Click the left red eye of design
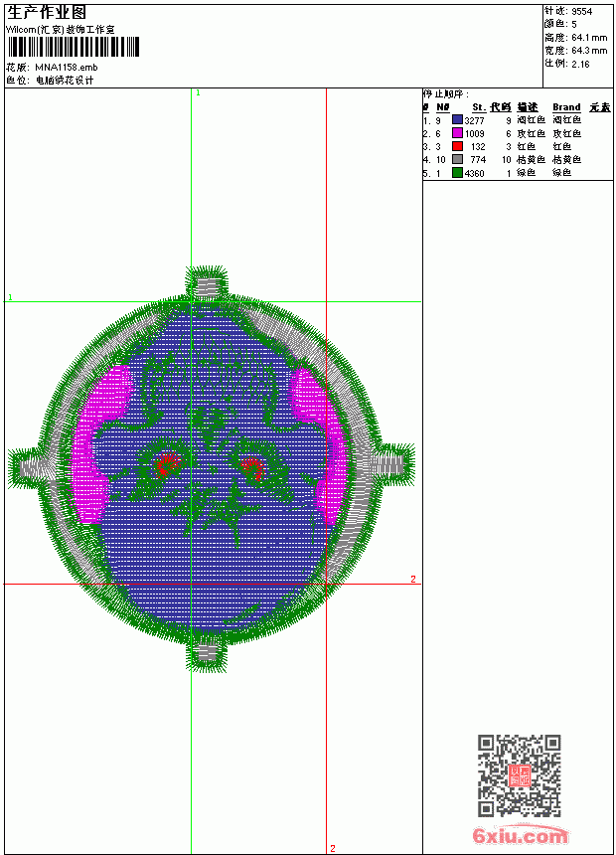Viewport: 616px width, 855px height. 166,465
